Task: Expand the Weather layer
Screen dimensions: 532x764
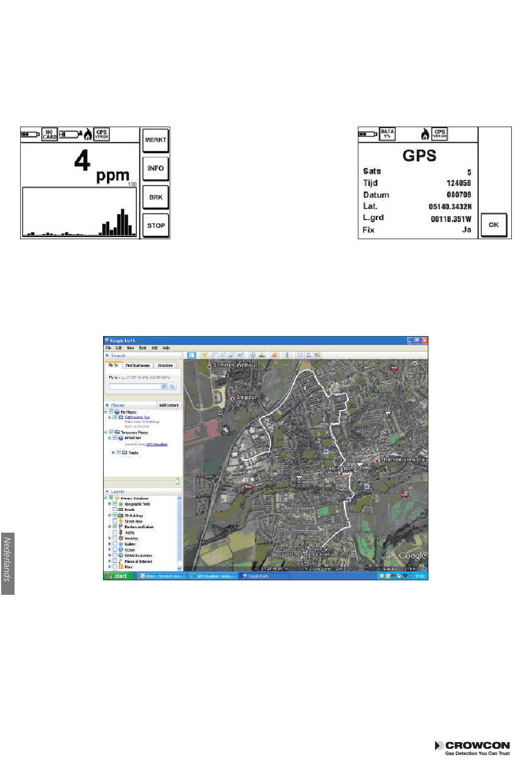Action: [x=110, y=538]
